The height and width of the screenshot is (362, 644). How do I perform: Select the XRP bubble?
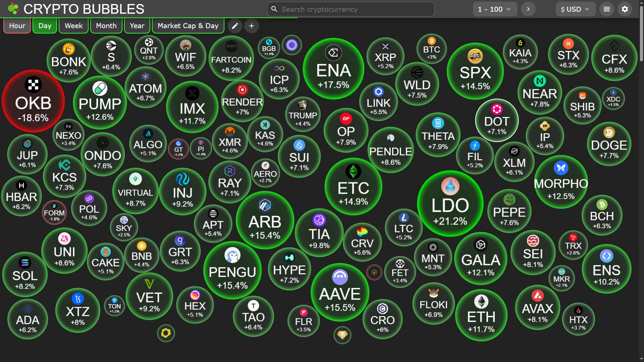click(x=385, y=56)
